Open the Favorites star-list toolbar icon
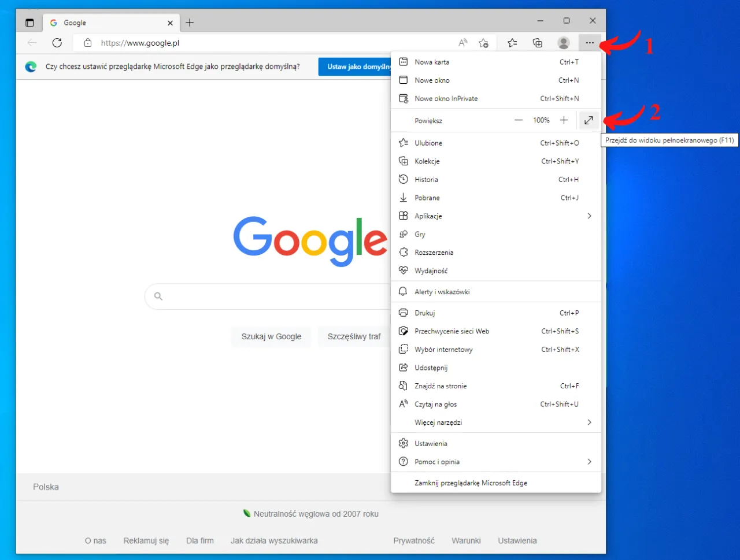The width and height of the screenshot is (740, 560). (512, 43)
